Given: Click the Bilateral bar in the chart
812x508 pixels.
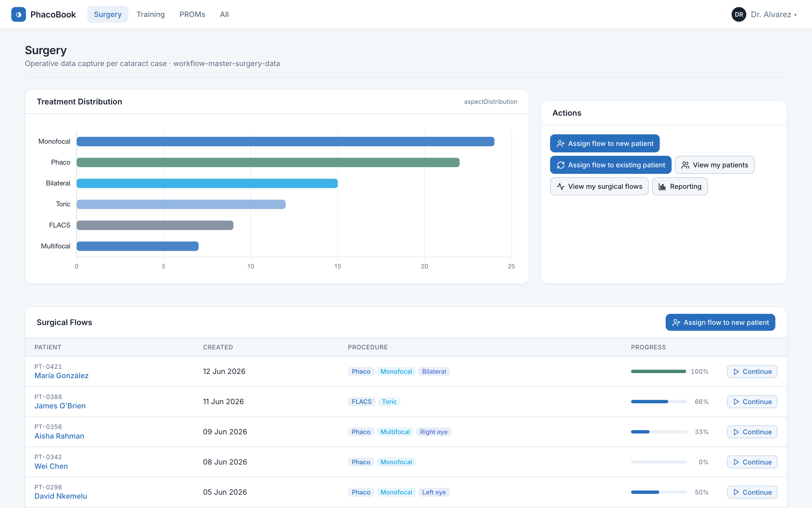Looking at the screenshot, I should click(207, 183).
